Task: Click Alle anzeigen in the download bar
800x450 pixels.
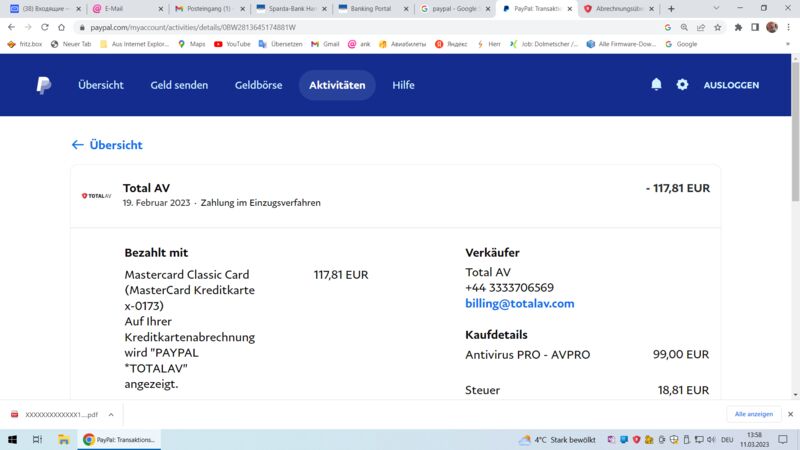Action: point(754,414)
